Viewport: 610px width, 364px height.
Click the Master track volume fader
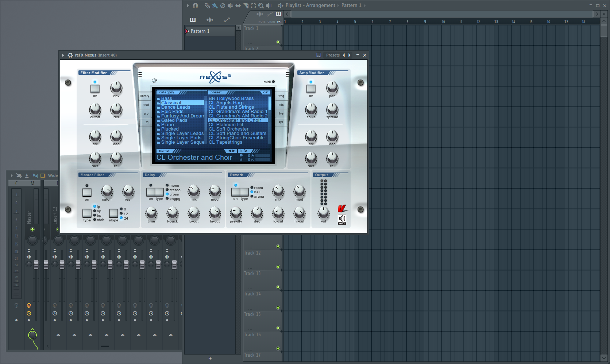pos(36,265)
